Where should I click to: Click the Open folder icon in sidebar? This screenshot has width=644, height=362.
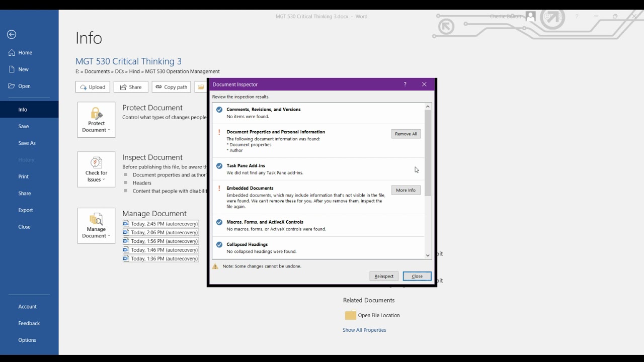12,86
